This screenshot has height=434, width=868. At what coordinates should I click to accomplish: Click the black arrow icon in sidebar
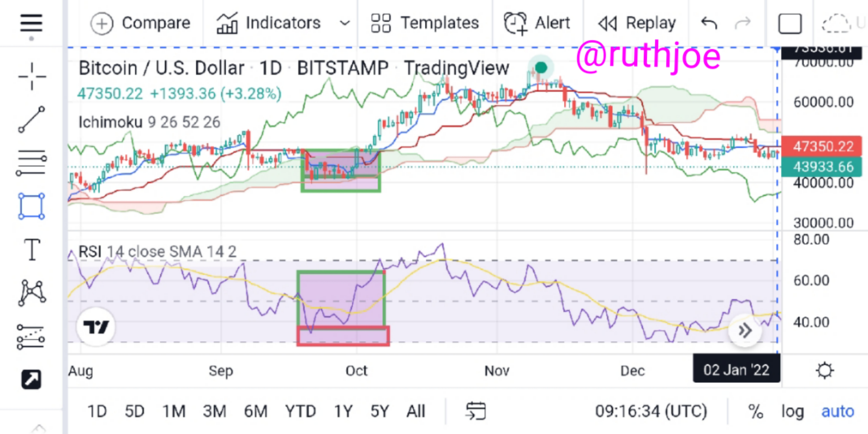click(x=31, y=379)
